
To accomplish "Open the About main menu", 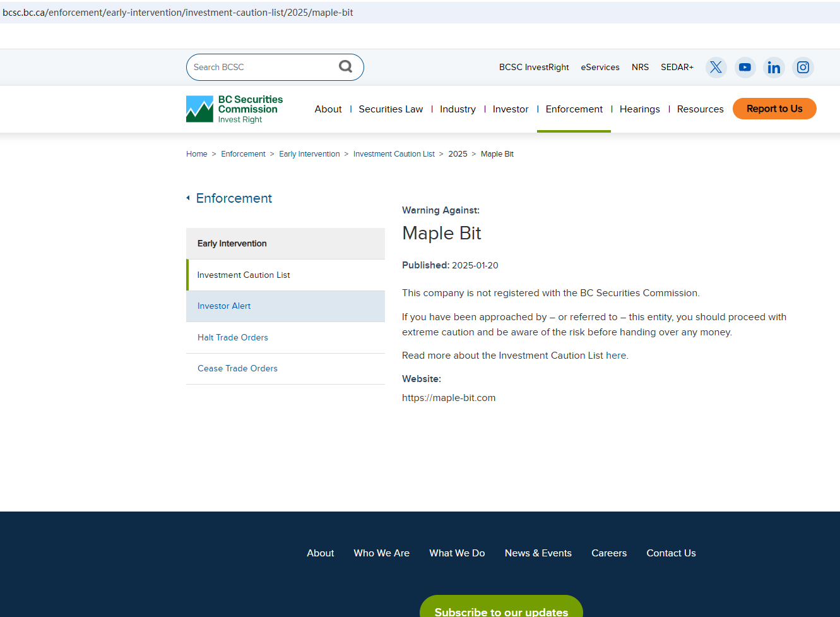I will click(x=328, y=109).
